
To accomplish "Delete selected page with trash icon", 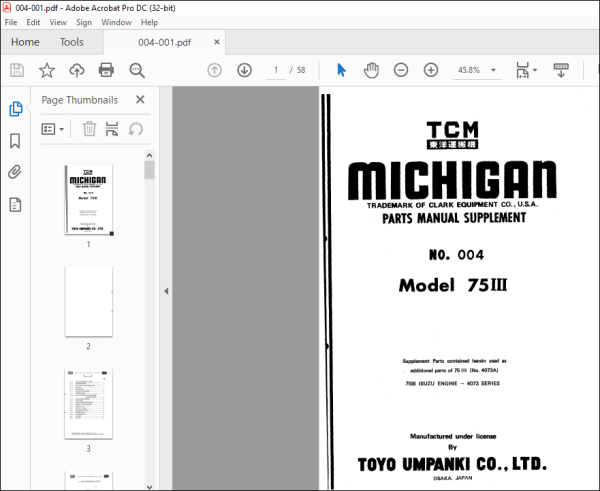I will 89,129.
